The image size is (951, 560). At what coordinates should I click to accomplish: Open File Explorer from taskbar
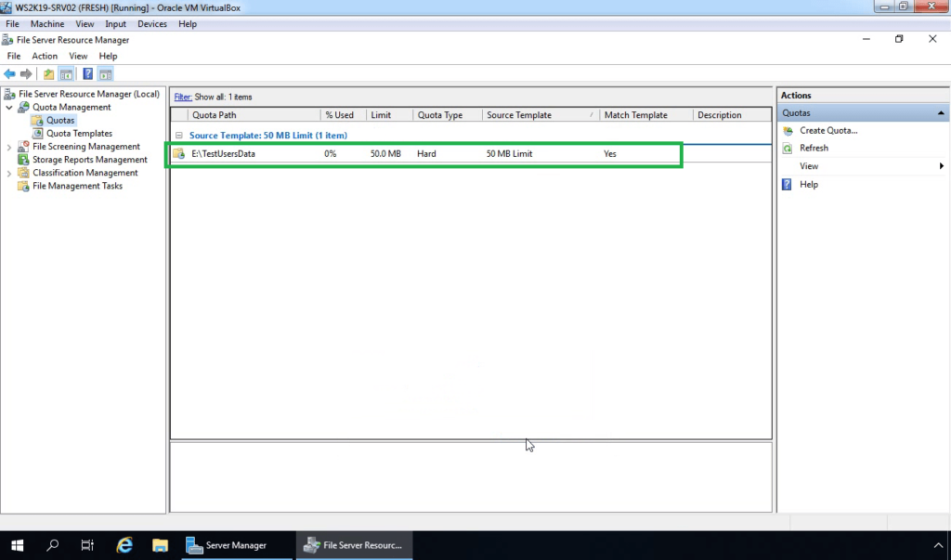[160, 545]
